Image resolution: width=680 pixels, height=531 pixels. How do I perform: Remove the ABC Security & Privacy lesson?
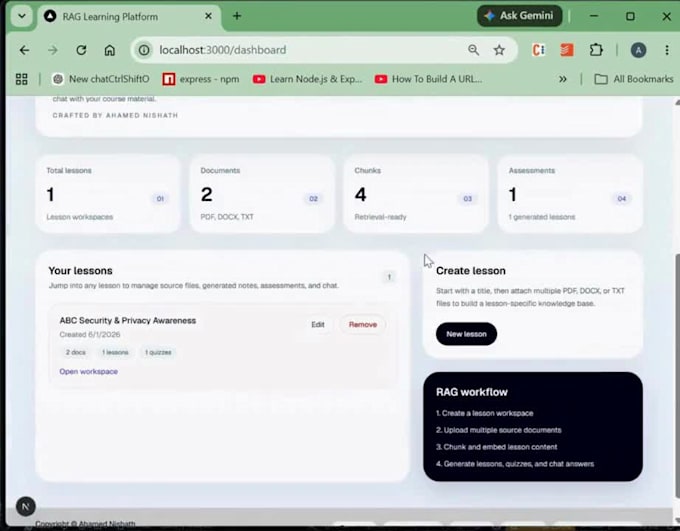click(363, 324)
